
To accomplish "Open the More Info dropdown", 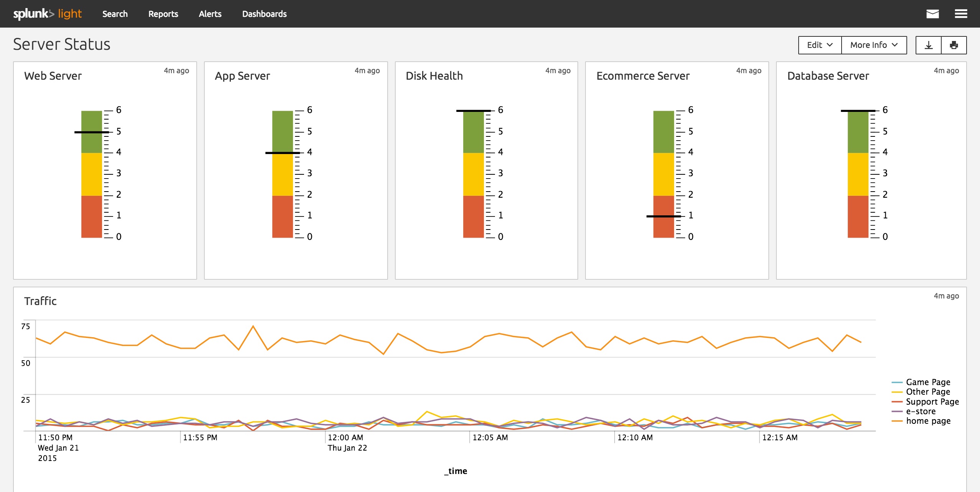I will [x=874, y=45].
